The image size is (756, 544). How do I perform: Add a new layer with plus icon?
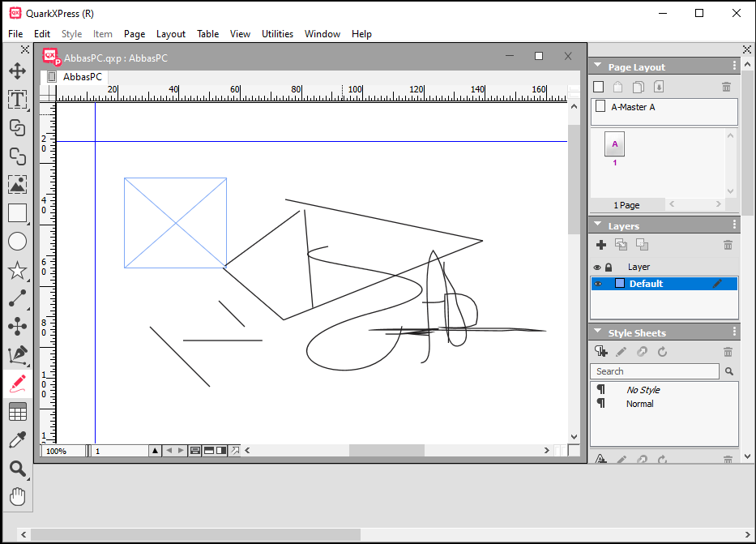pyautogui.click(x=600, y=245)
